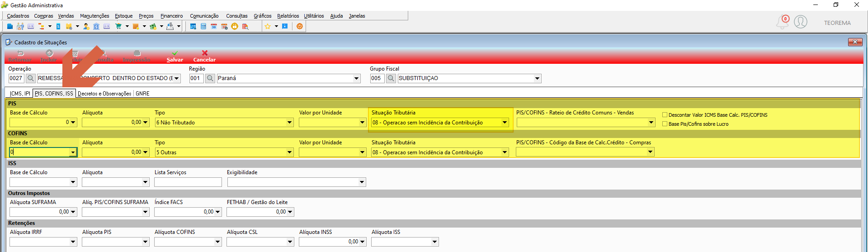
Task: Open Código da Base de Calc.Crédito Compras dropdown
Action: tap(650, 152)
